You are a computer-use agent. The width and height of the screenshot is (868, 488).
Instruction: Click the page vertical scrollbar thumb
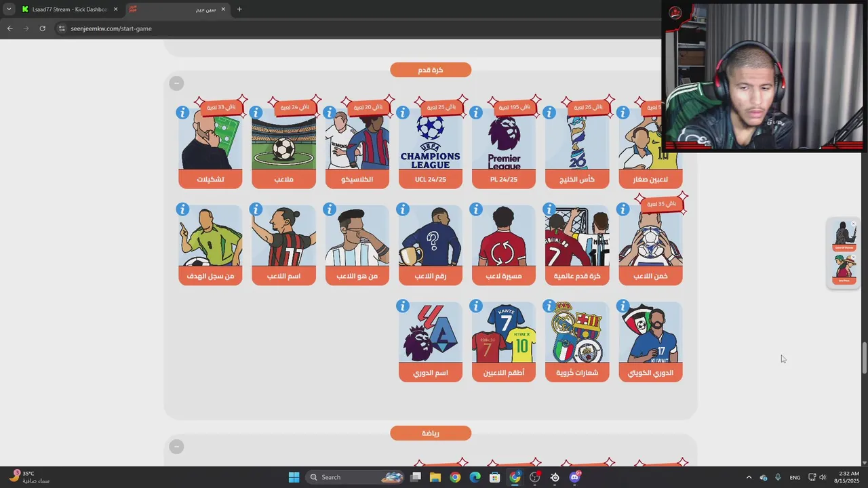click(864, 358)
